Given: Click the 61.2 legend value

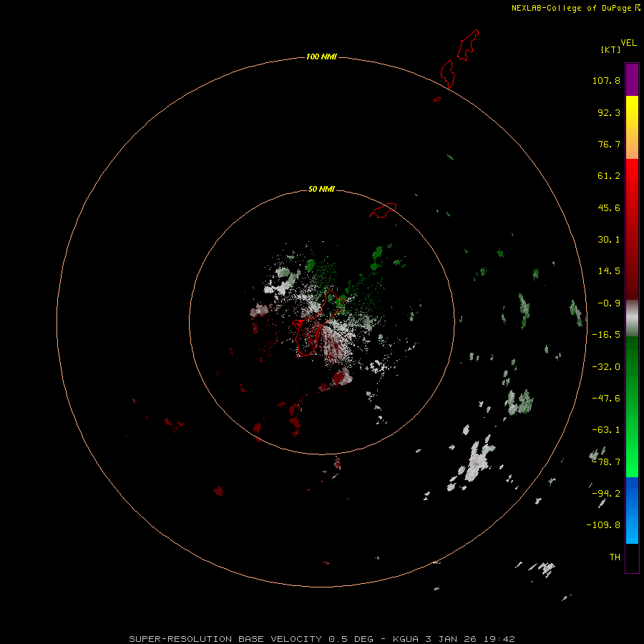Looking at the screenshot, I should (609, 176).
